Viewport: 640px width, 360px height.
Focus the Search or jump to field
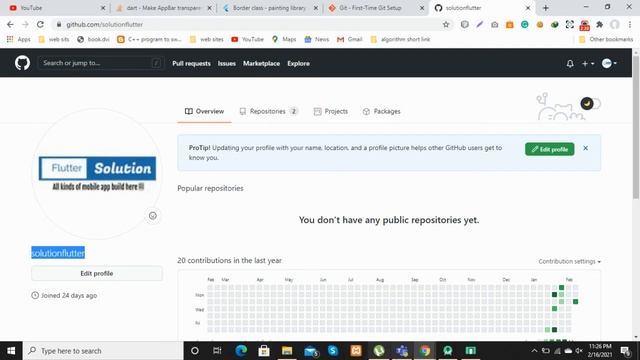point(100,63)
